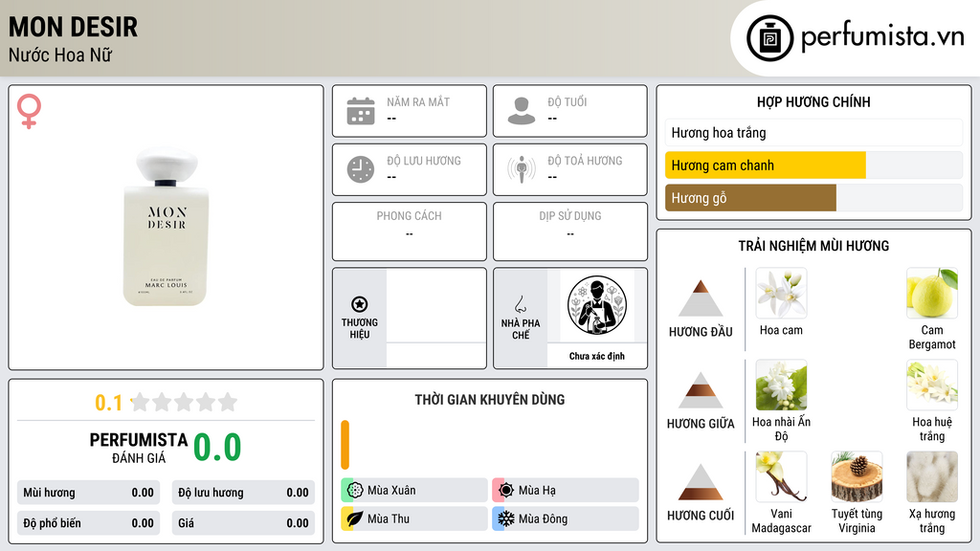Image resolution: width=980 pixels, height=551 pixels.
Task: Click the Hương giữa pyramid icon
Action: [x=701, y=390]
